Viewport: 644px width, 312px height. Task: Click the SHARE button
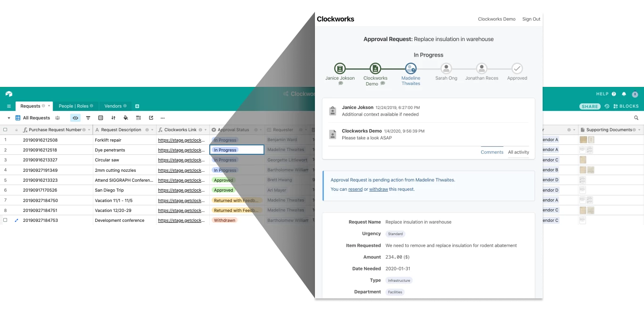coord(590,106)
